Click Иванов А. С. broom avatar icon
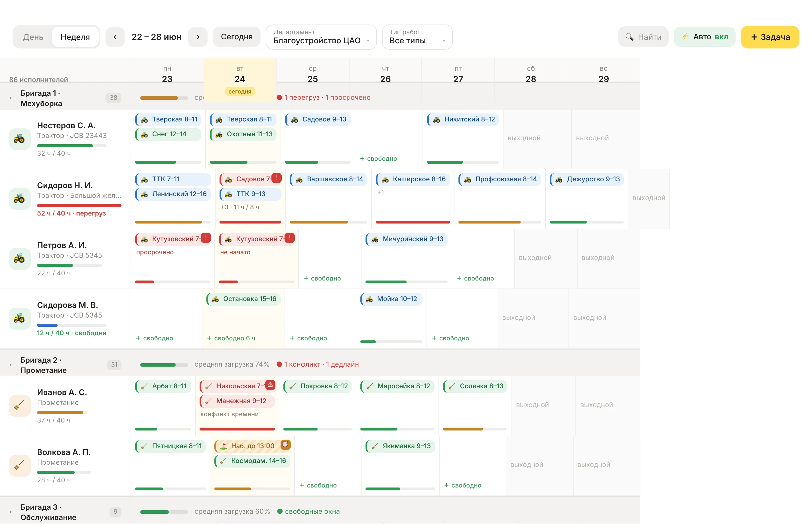This screenshot has height=524, width=812. point(19,406)
